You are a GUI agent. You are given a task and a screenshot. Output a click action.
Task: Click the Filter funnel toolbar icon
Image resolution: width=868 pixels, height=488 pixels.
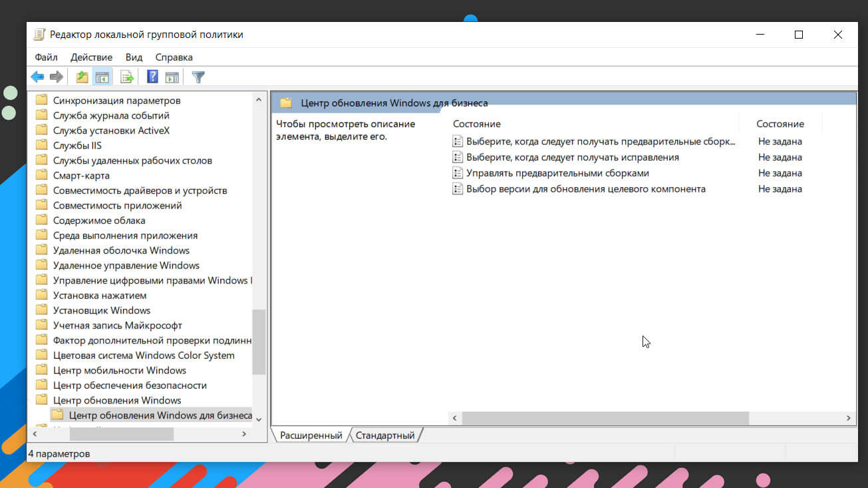point(198,77)
